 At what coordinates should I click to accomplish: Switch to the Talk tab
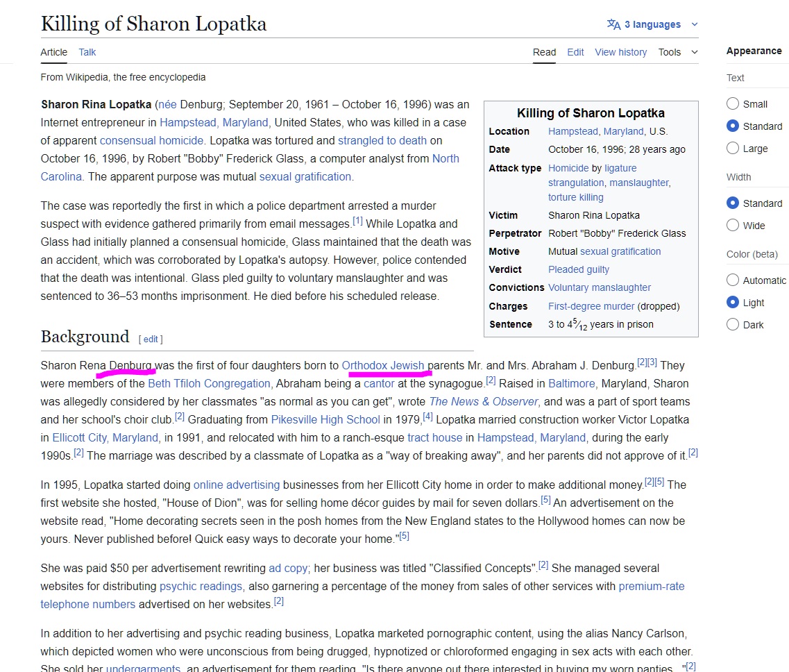coord(87,52)
